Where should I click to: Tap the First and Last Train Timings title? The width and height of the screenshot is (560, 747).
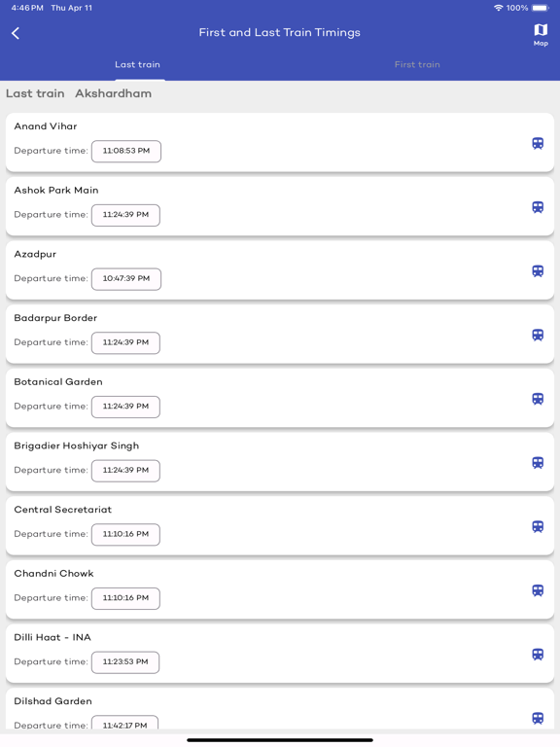[x=280, y=32]
